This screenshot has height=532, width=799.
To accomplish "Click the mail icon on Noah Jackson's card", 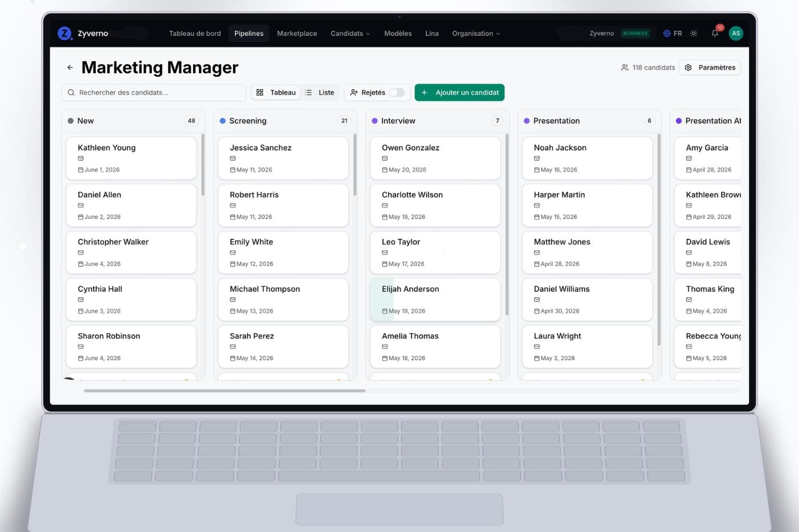I will [536, 159].
